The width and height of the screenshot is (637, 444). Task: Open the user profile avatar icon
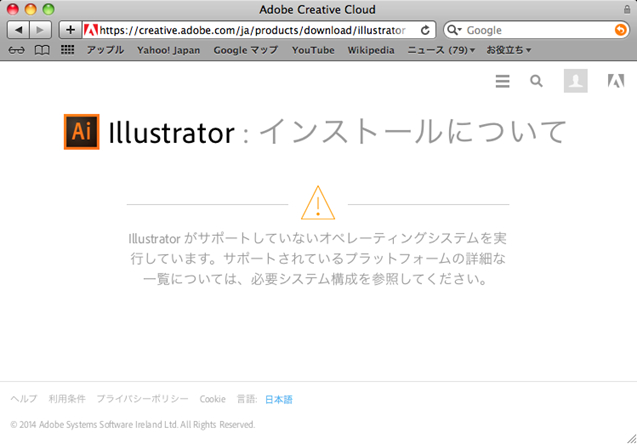click(575, 81)
